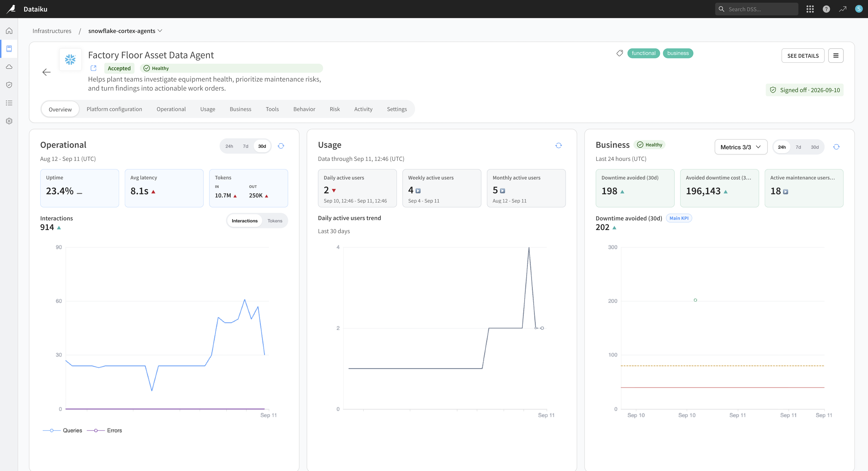Switch chart to Interactions view
This screenshot has width=868, height=471.
click(x=245, y=221)
